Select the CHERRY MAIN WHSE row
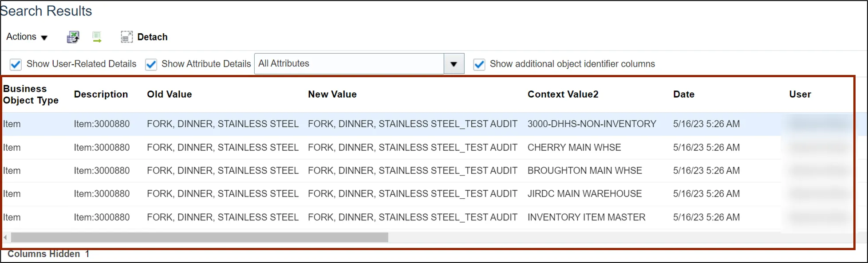 coord(574,148)
